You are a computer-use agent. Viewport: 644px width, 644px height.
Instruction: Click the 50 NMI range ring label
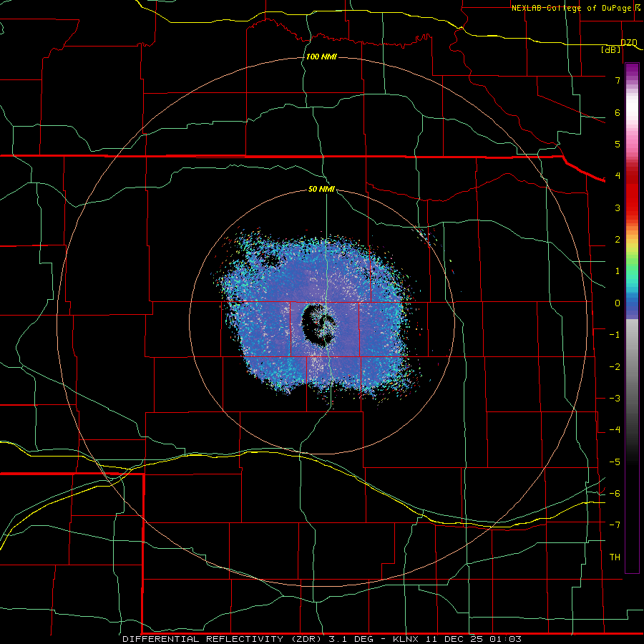[321, 189]
